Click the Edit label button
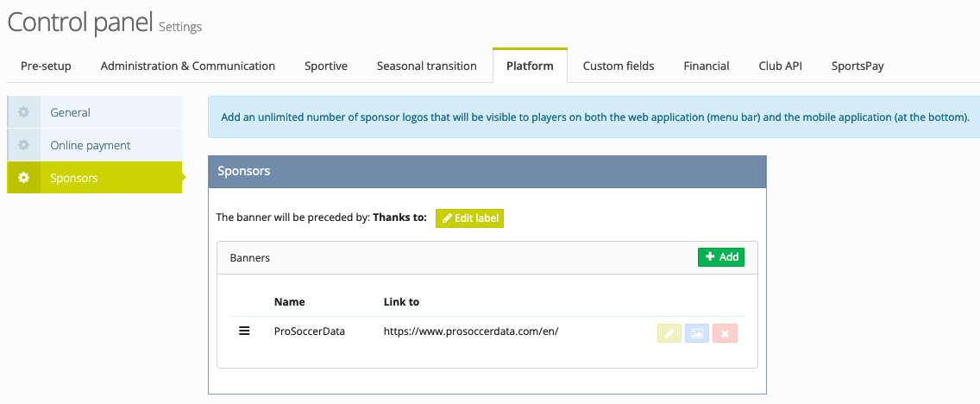The width and height of the screenshot is (980, 404). coord(469,218)
